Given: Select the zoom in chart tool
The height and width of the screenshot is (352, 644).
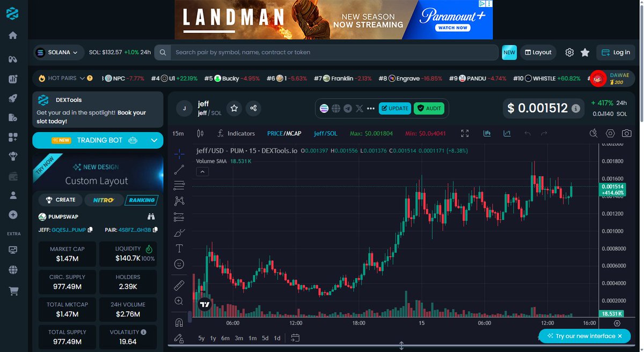Looking at the screenshot, I should [x=179, y=301].
